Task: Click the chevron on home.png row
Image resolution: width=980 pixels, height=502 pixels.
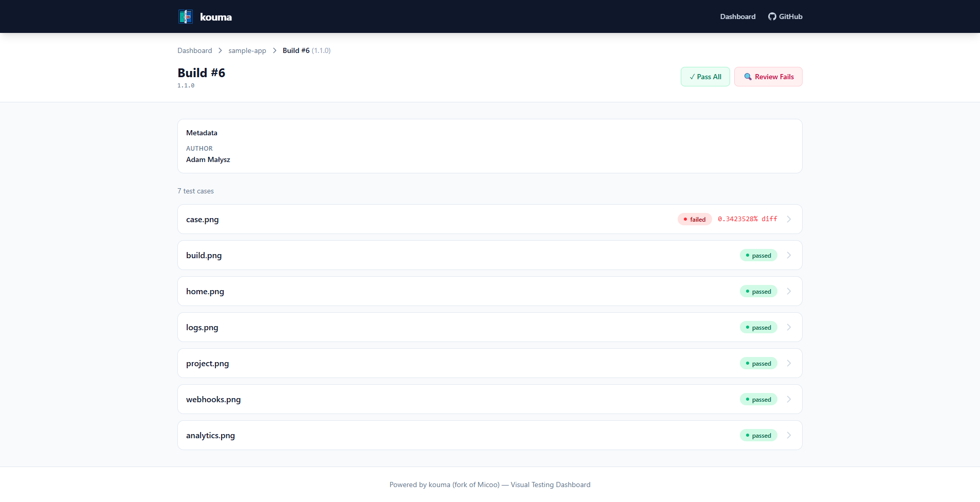Action: [x=789, y=291]
